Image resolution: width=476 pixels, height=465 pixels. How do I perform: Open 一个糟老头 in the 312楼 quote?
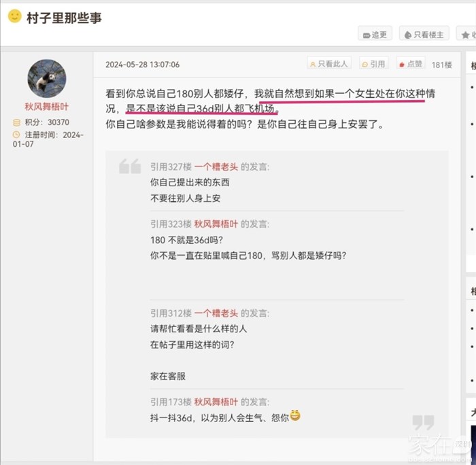(216, 313)
